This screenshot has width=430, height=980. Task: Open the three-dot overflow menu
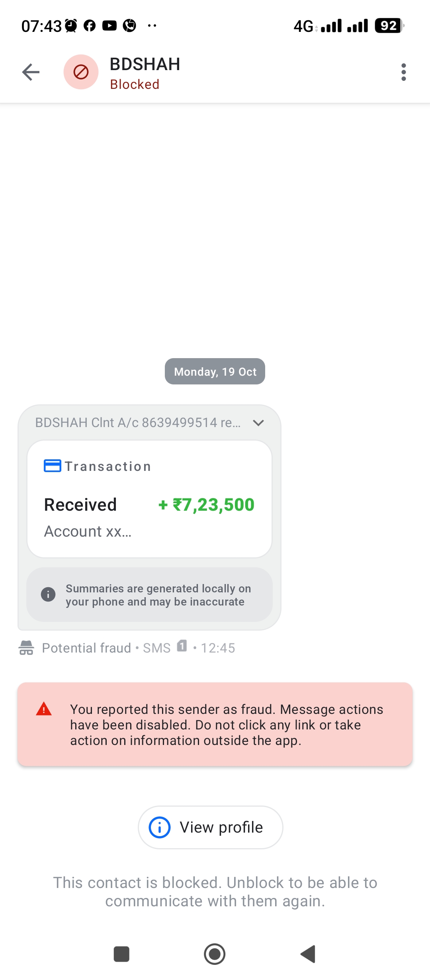[403, 72]
